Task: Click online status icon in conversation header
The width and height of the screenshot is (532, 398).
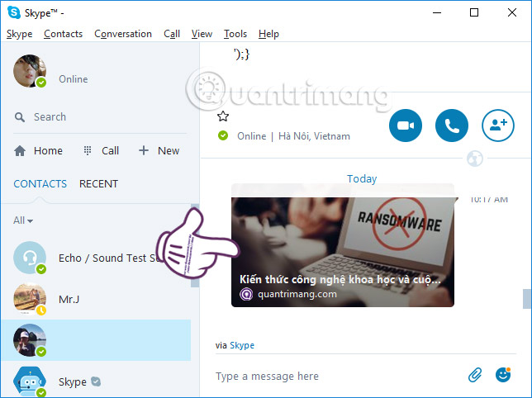Action: (223, 135)
